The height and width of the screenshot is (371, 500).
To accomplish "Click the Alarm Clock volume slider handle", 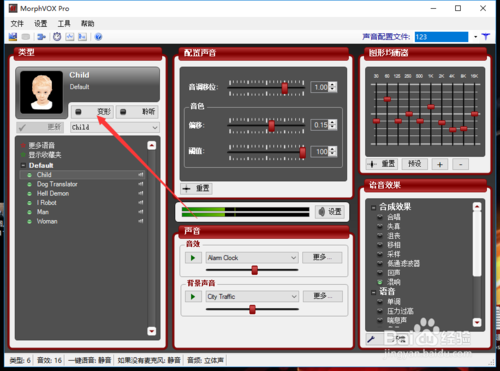I will (255, 270).
